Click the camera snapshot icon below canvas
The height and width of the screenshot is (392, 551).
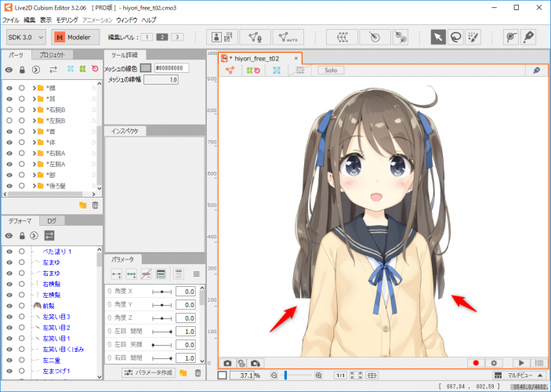(227, 363)
